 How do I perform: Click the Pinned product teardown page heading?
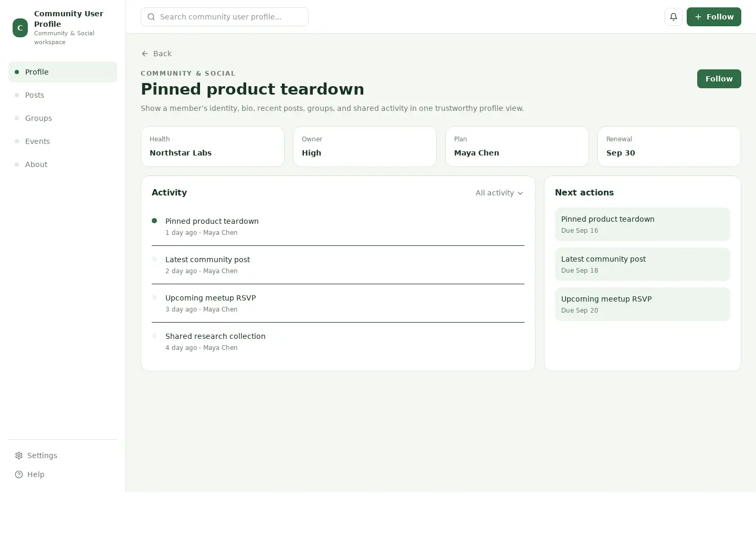tap(253, 89)
